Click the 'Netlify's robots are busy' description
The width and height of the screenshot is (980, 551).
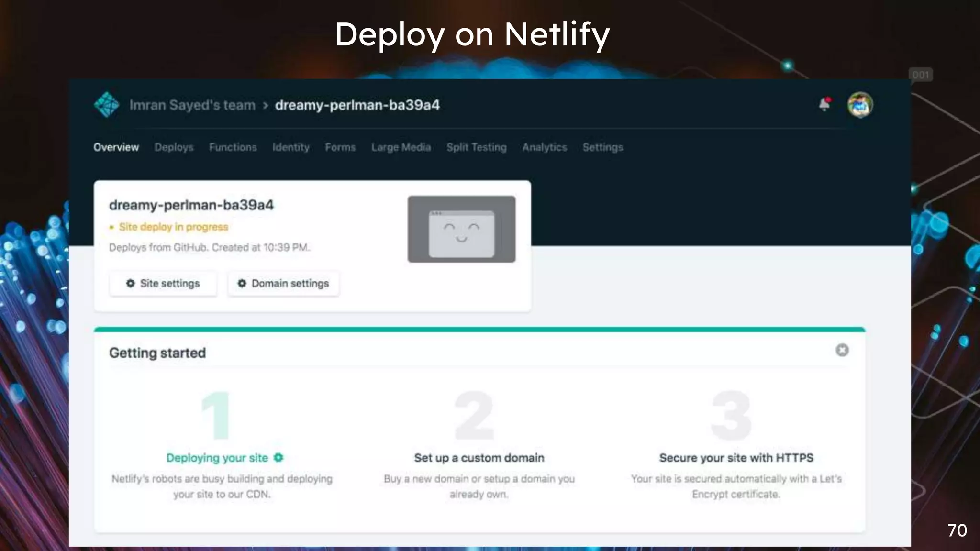click(222, 486)
